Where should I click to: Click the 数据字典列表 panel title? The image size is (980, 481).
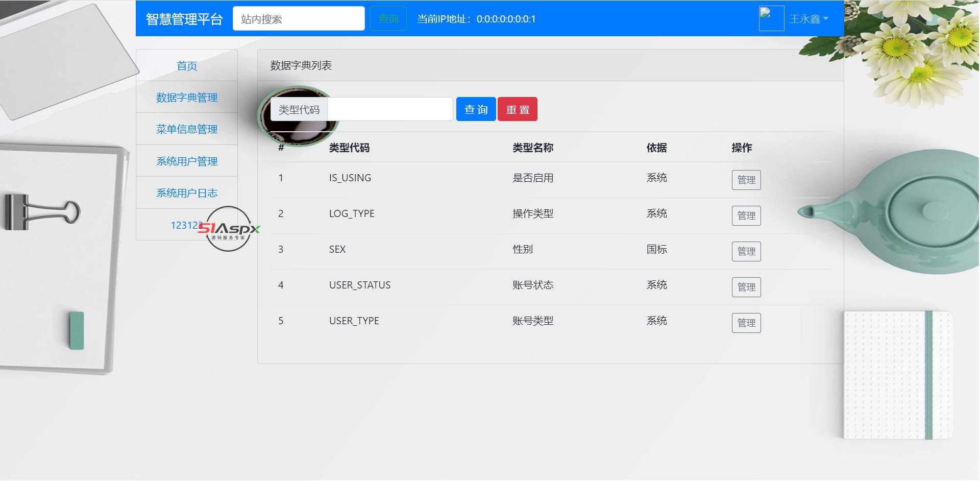click(301, 65)
